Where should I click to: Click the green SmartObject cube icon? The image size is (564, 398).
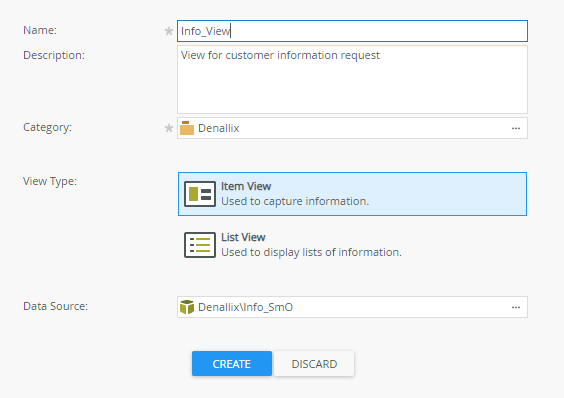pyautogui.click(x=187, y=307)
